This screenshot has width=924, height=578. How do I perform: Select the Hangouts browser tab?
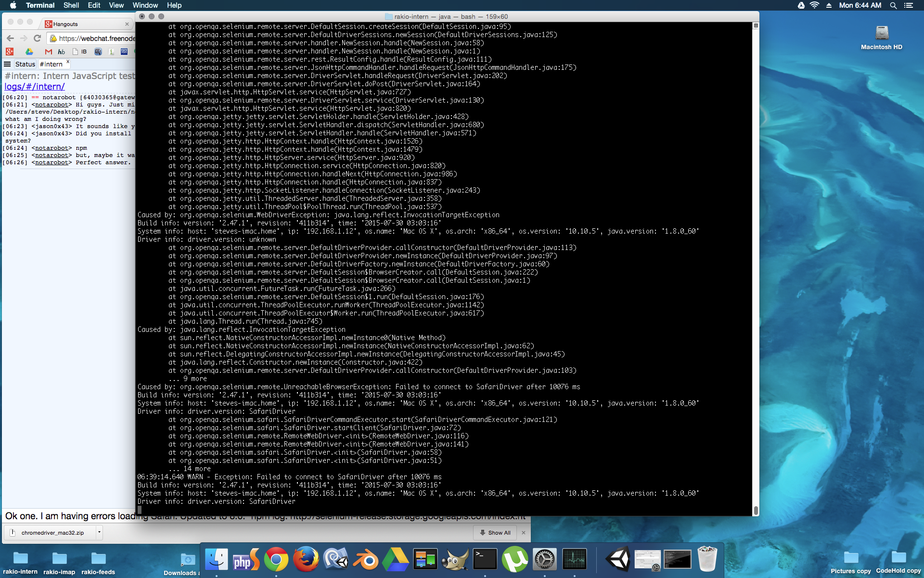pos(87,24)
